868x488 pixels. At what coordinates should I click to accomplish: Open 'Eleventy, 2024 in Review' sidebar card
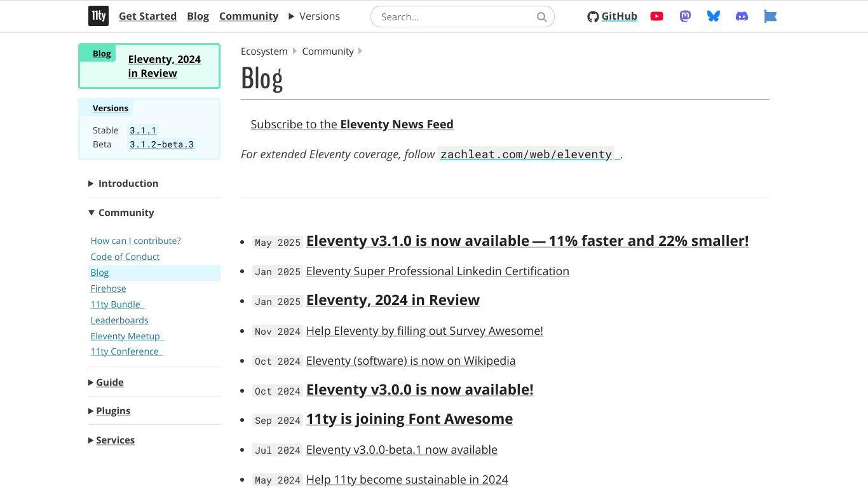[x=149, y=66]
